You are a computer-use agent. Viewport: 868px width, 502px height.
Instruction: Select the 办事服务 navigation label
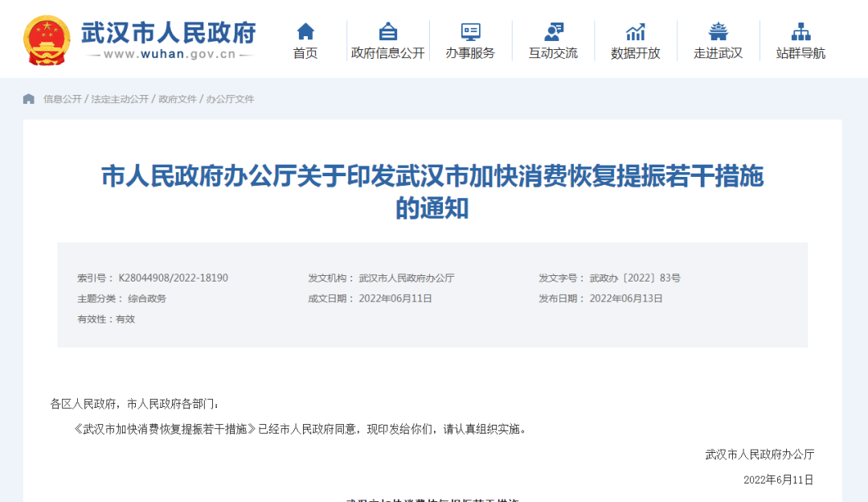point(470,53)
